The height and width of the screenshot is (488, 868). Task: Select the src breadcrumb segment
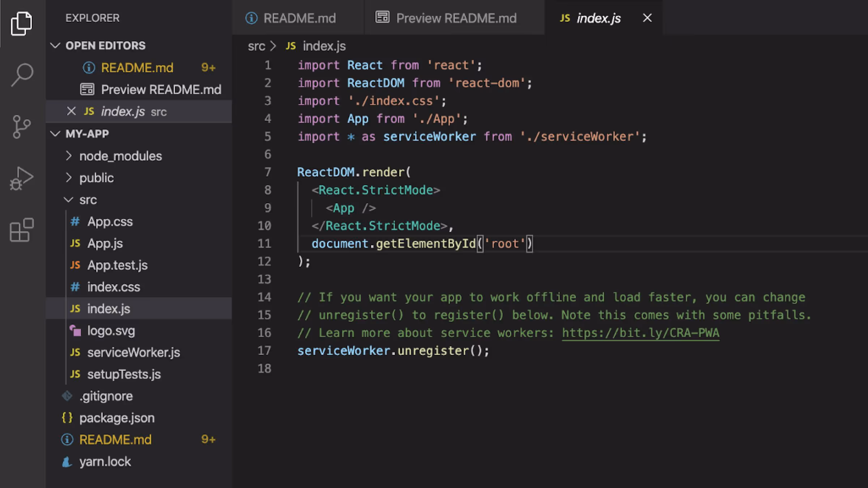pos(256,46)
